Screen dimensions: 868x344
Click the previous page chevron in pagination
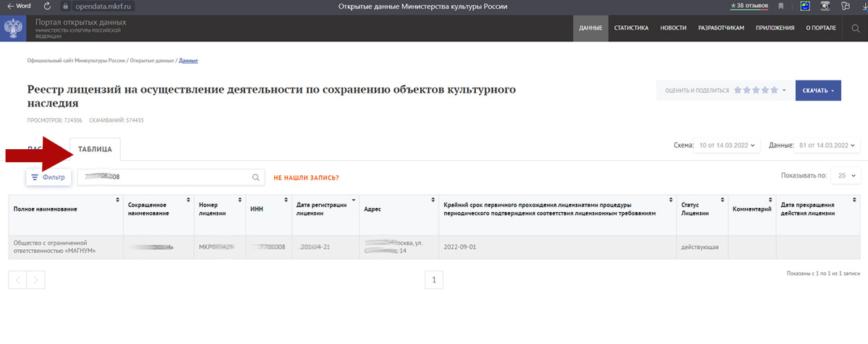tap(17, 280)
